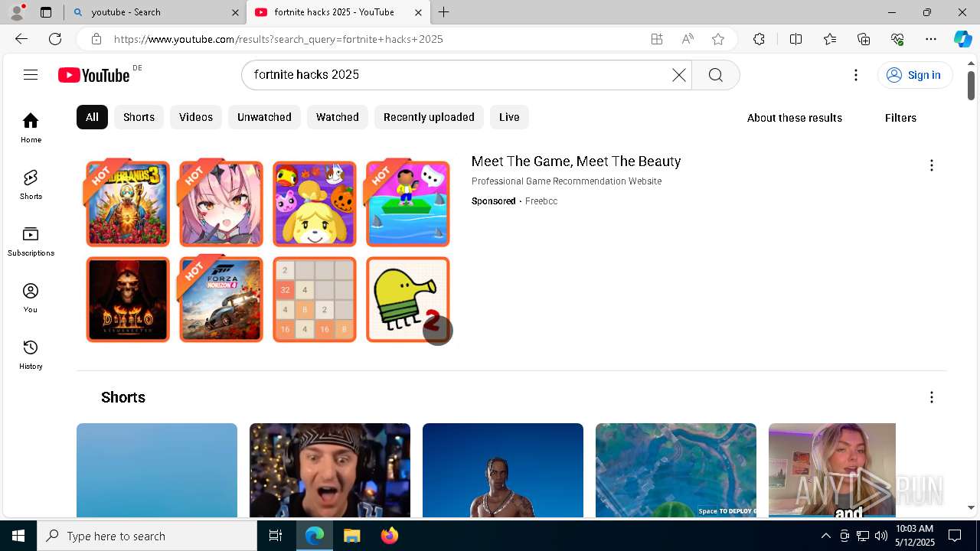View site information via the lock icon
The height and width of the screenshot is (551, 980).
[96, 39]
